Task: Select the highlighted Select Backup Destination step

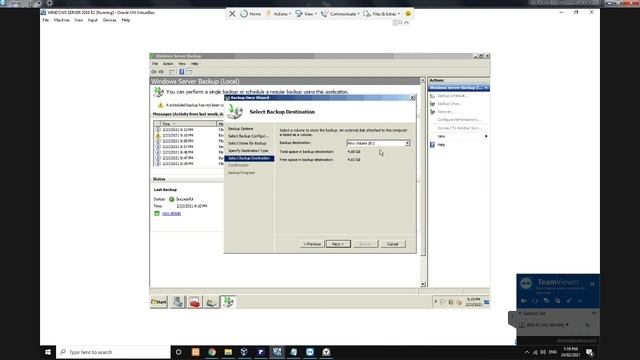Action: click(x=249, y=158)
